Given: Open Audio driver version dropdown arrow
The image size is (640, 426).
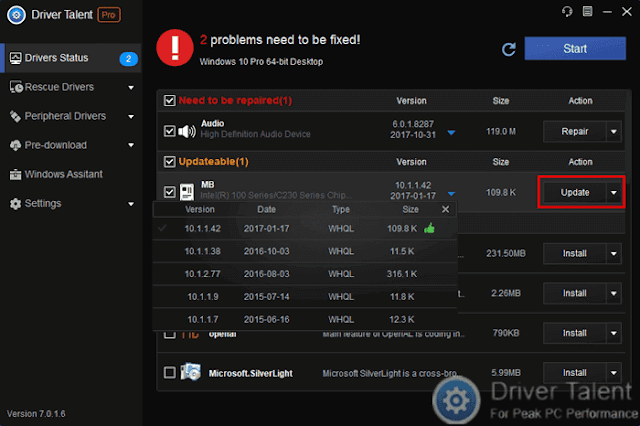Looking at the screenshot, I should point(451,132).
